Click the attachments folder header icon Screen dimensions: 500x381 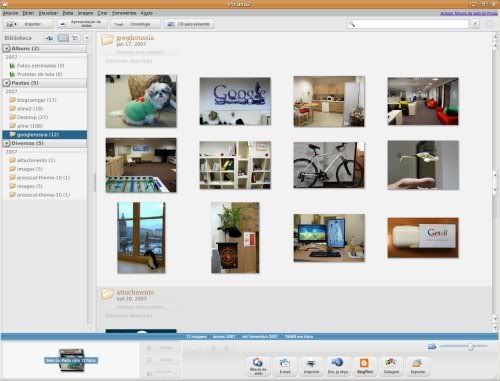click(x=107, y=294)
